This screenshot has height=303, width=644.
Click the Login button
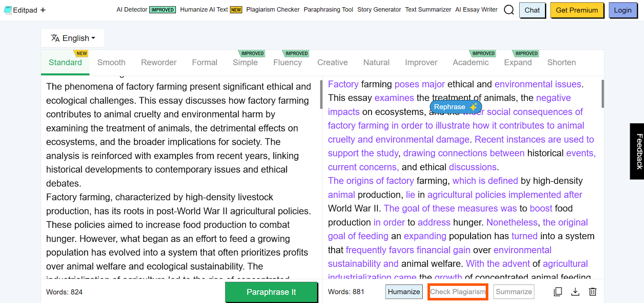pyautogui.click(x=623, y=10)
